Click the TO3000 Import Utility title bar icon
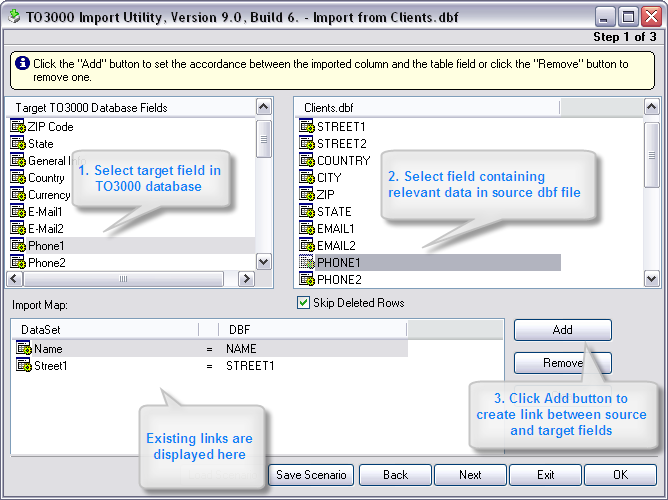The height and width of the screenshot is (500, 668). click(14, 17)
